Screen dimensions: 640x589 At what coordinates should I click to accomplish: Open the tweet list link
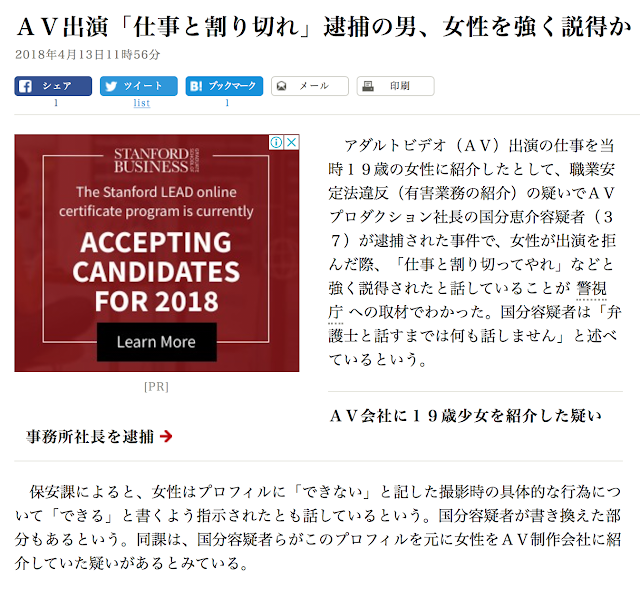[142, 103]
